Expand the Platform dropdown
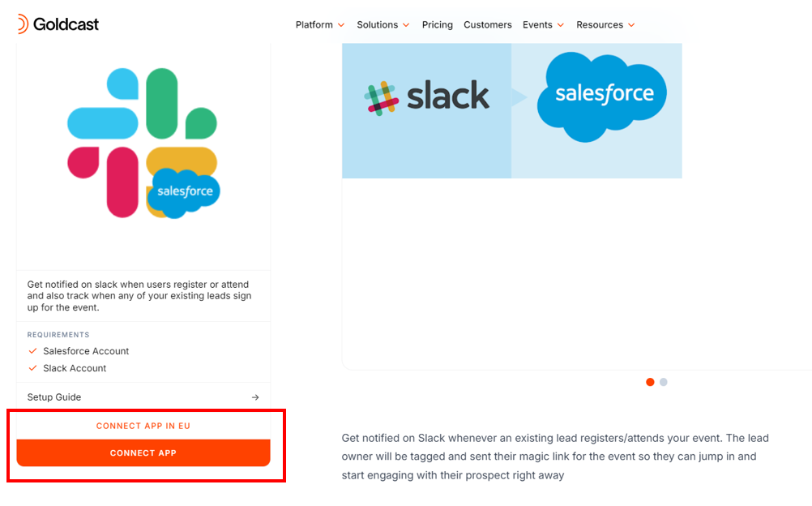Image resolution: width=812 pixels, height=506 pixels. point(319,25)
